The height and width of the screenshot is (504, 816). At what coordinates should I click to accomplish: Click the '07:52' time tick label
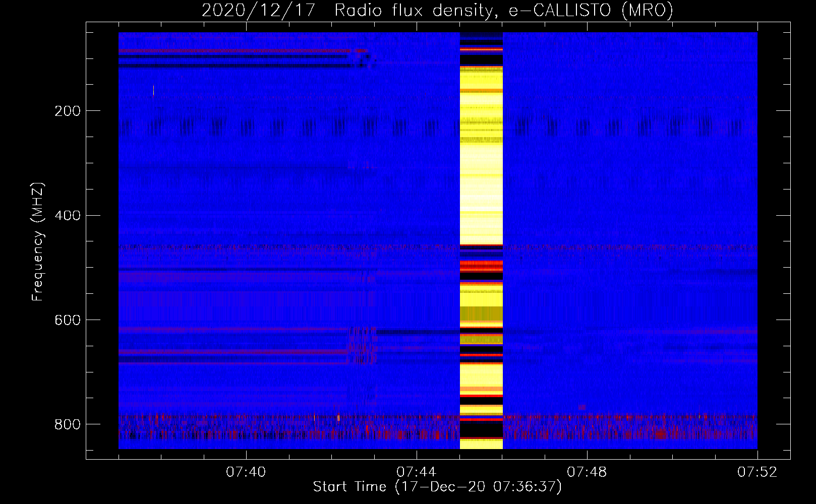757,472
